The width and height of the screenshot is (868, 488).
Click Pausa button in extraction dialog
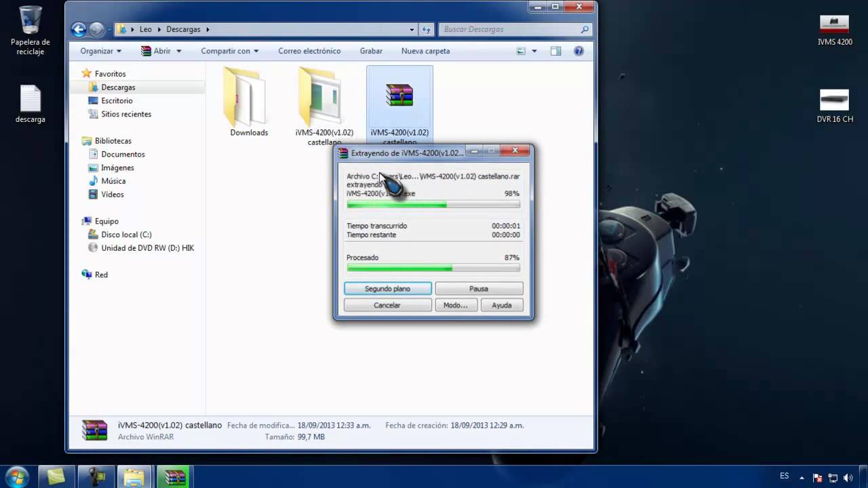[x=479, y=289]
